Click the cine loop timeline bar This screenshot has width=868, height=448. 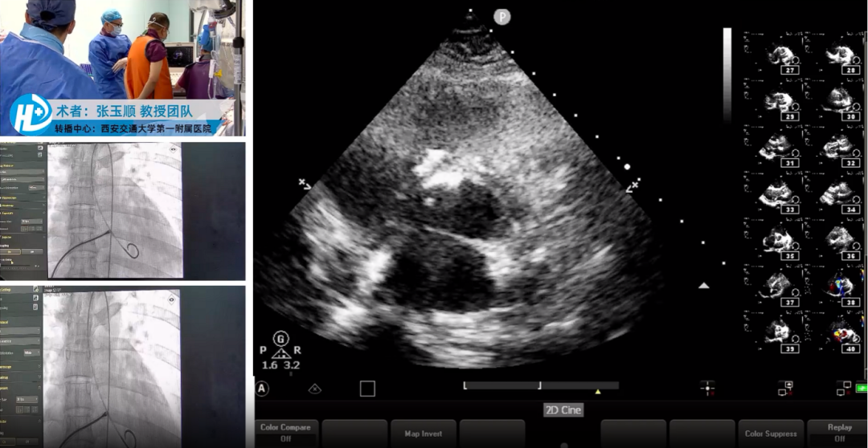(502, 385)
